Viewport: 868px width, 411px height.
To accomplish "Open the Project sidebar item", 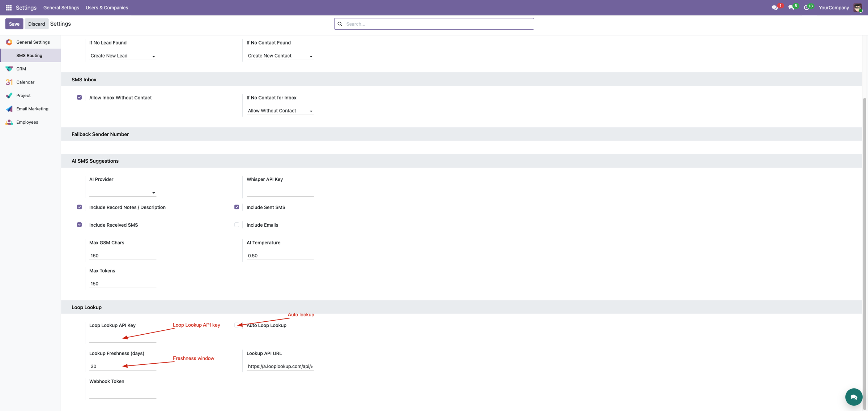I will [30, 95].
